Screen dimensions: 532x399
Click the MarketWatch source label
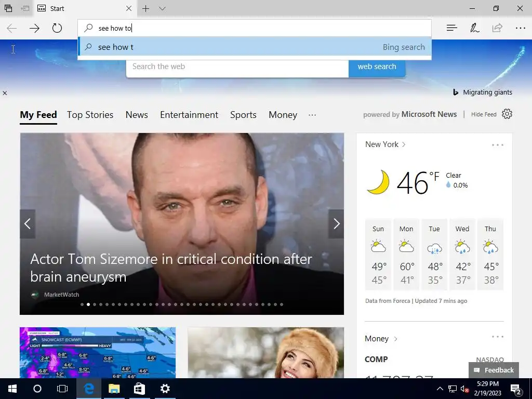tap(61, 295)
